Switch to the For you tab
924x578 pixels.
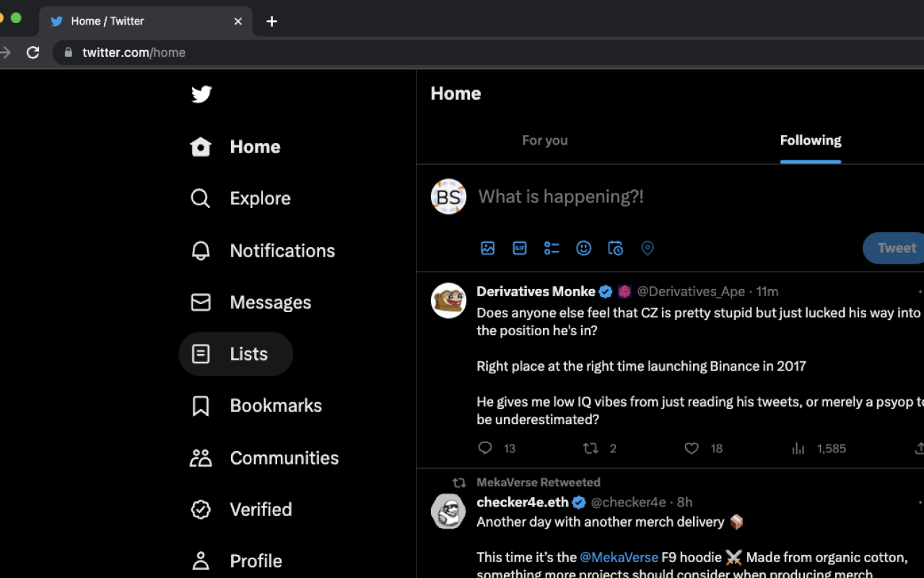click(x=545, y=140)
